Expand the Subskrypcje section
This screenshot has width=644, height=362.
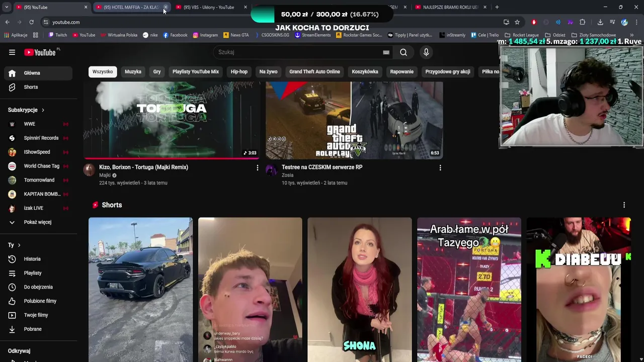(x=26, y=110)
